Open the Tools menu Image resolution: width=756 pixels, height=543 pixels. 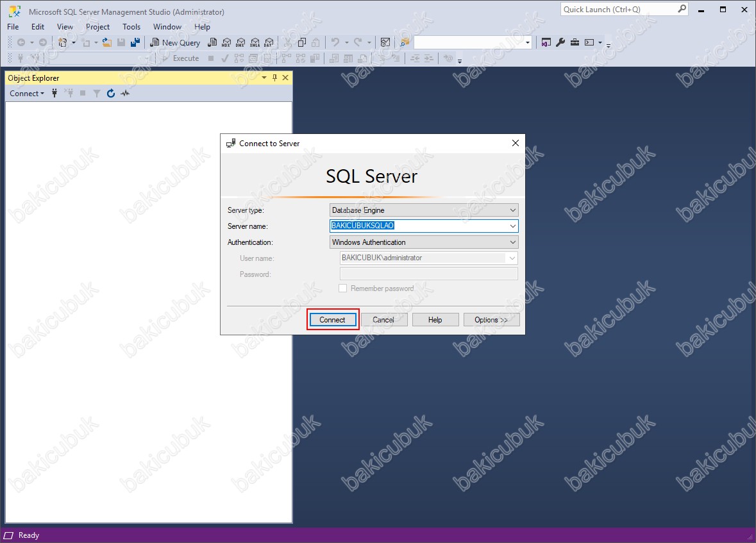[x=131, y=26]
